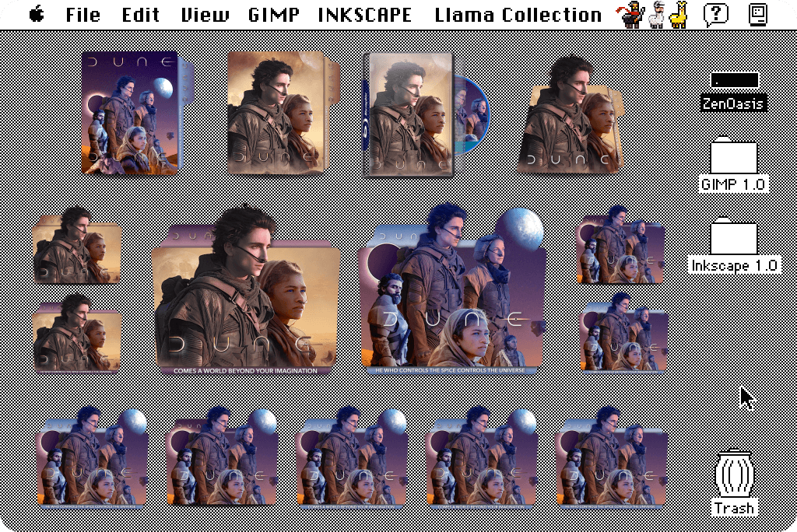Click the white llama icon in menu bar
The height and width of the screenshot is (532, 797).
656,14
